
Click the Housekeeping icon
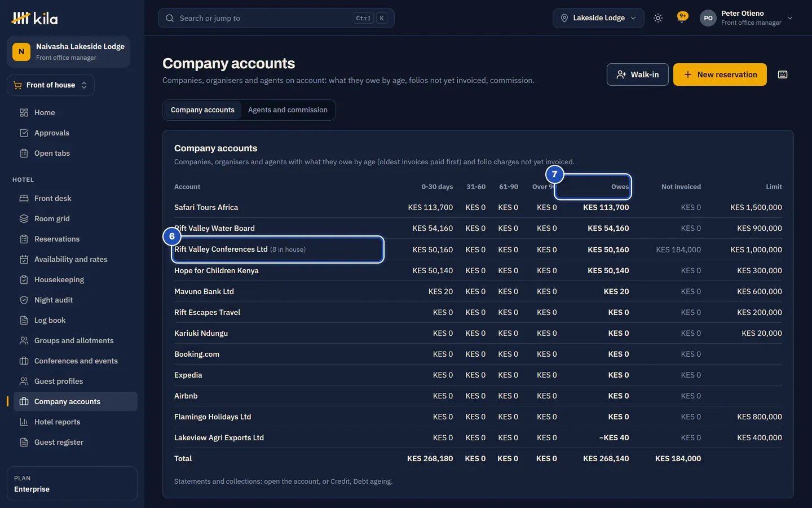(x=24, y=279)
